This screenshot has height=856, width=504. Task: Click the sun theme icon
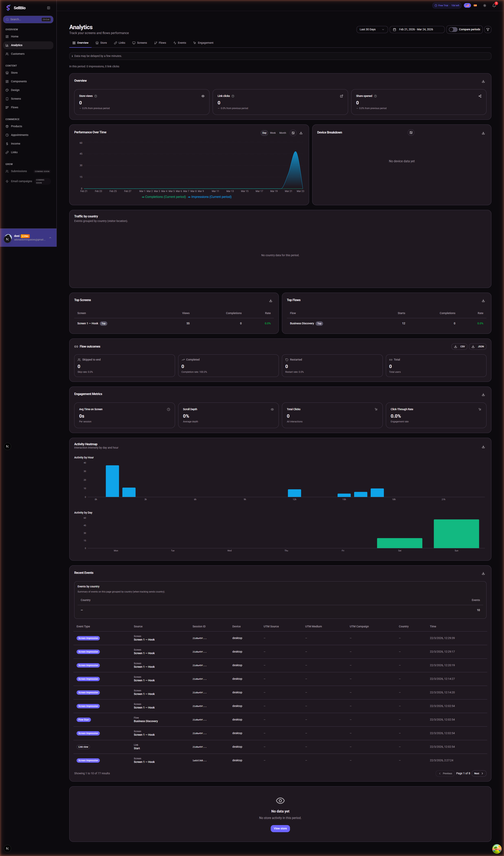(x=485, y=6)
